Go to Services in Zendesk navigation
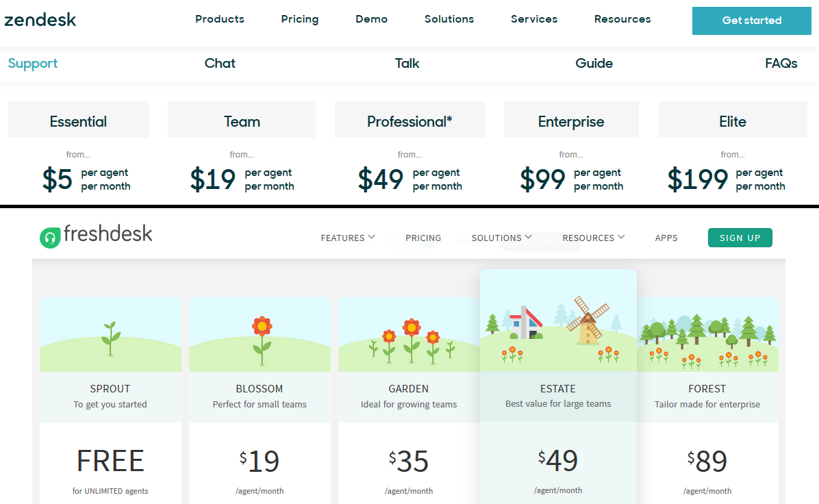819x504 pixels. click(534, 19)
